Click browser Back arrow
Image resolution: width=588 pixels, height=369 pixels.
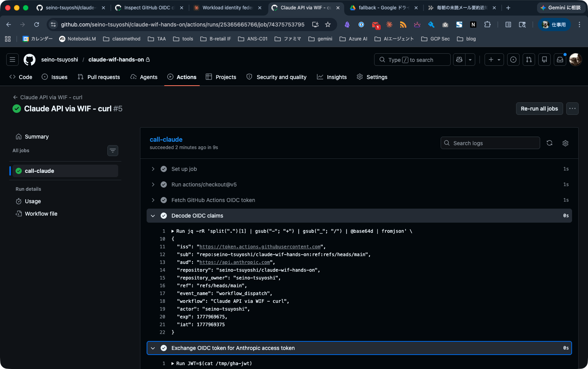[x=9, y=25]
